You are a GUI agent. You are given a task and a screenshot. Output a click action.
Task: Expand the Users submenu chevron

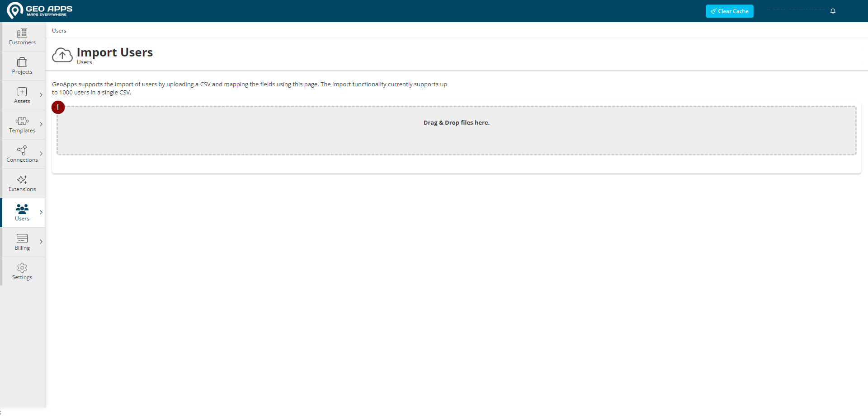pos(41,212)
